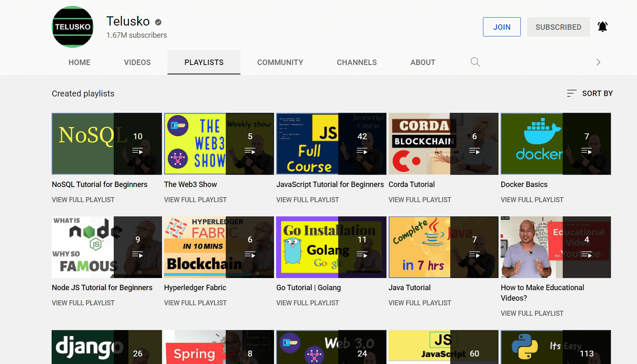View full playlist for NoSQL Tutorial

[83, 200]
